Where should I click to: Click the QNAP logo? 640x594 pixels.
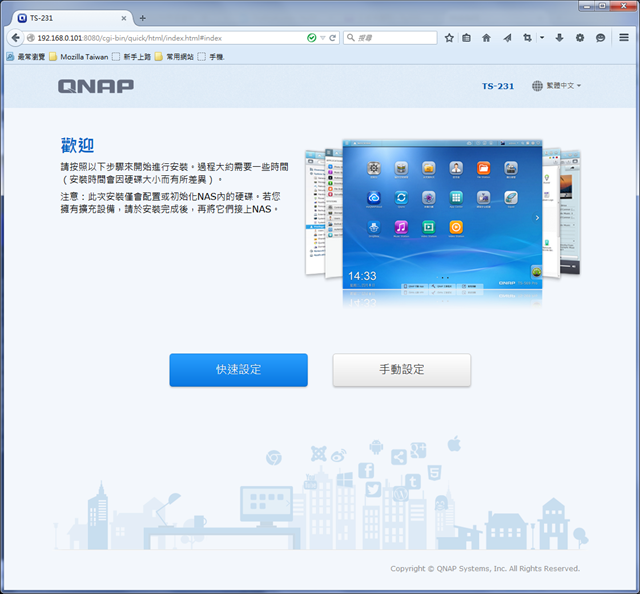[x=96, y=86]
